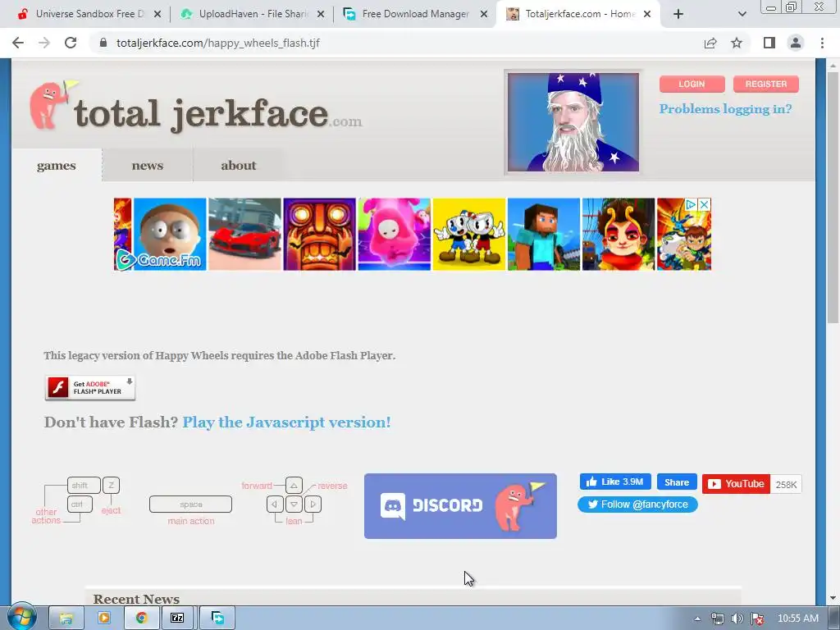Screen dimensions: 840x630
Task: Open the games navigation tab
Action: click(x=57, y=166)
